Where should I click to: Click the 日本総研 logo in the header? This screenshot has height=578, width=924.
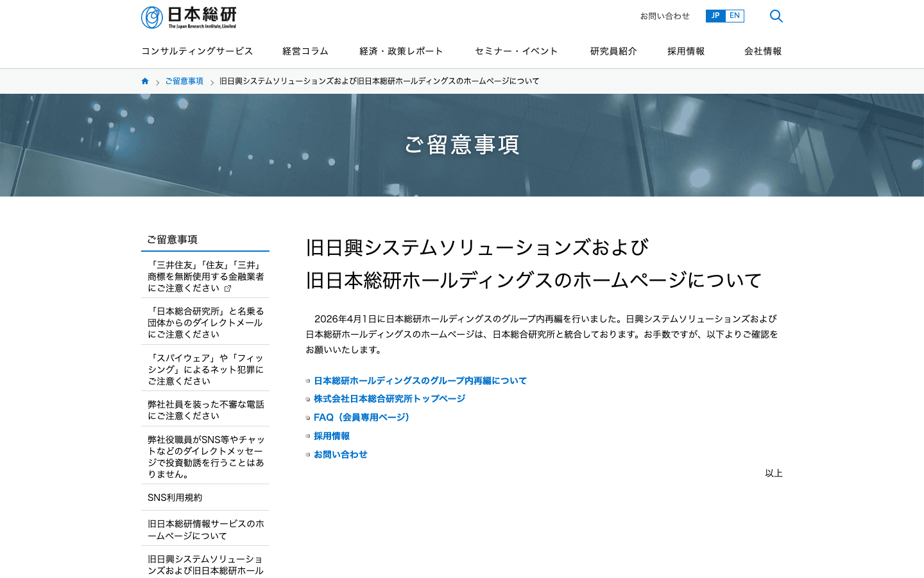(189, 17)
